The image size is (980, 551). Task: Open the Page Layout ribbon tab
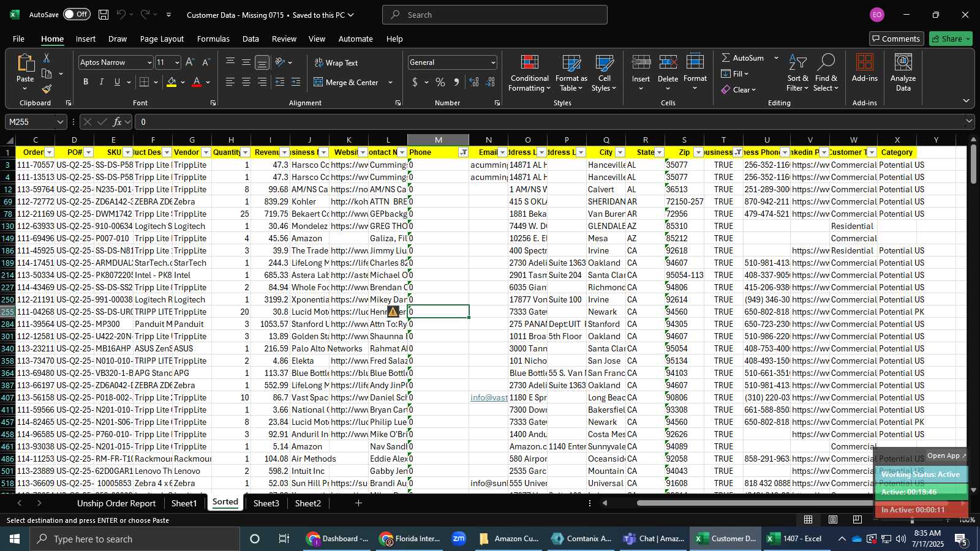[162, 39]
